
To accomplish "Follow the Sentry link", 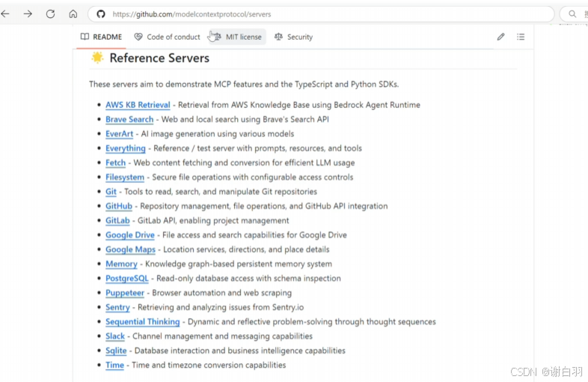I will point(117,308).
